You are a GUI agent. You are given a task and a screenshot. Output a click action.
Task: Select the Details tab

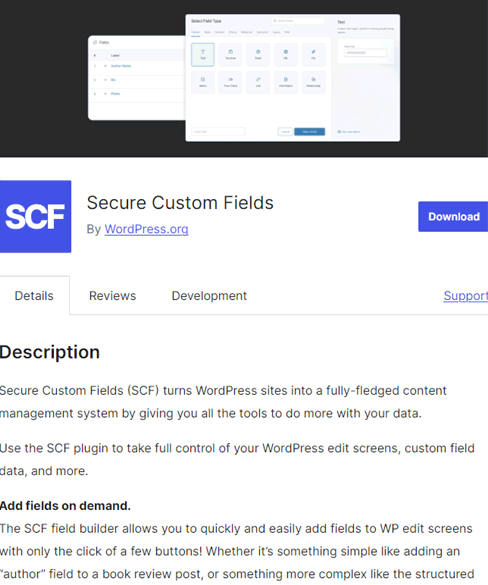[34, 296]
